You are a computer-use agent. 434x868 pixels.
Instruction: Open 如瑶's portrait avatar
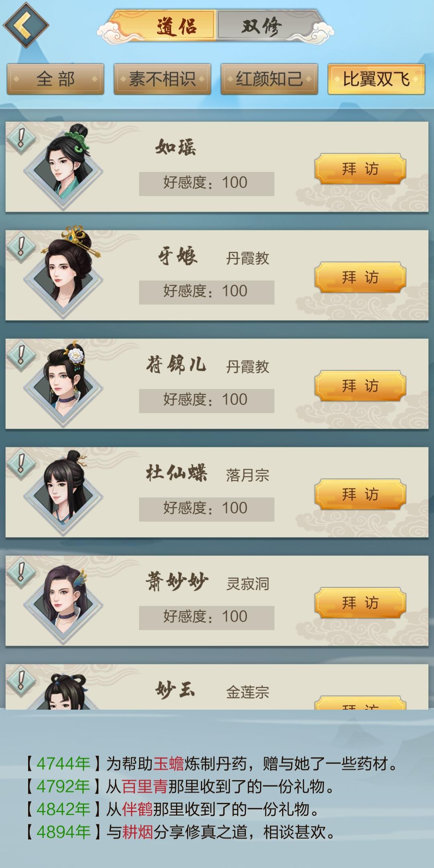point(63,167)
